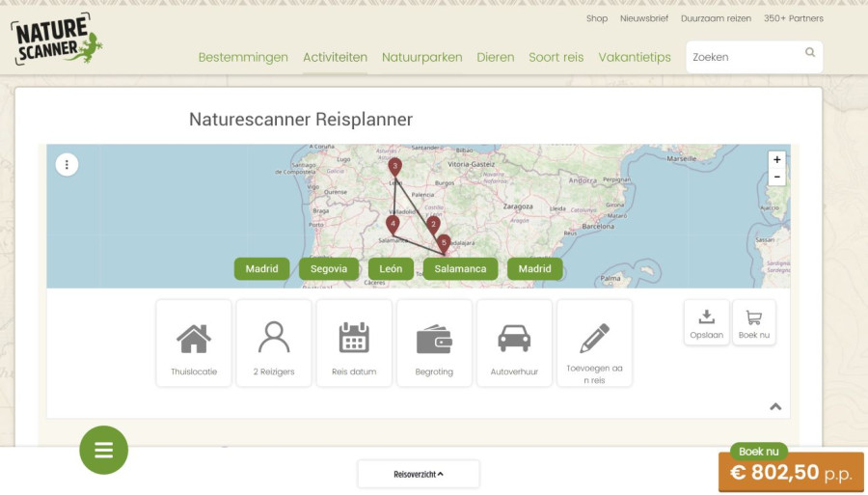Open the Bestemmingen menu
868x495 pixels.
pos(243,58)
